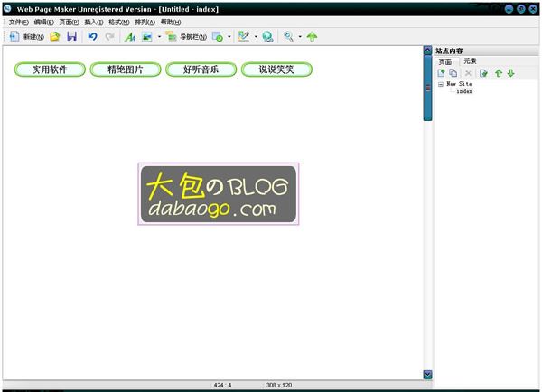Open the 页面(P) menu
The width and height of the screenshot is (542, 392).
(69, 22)
